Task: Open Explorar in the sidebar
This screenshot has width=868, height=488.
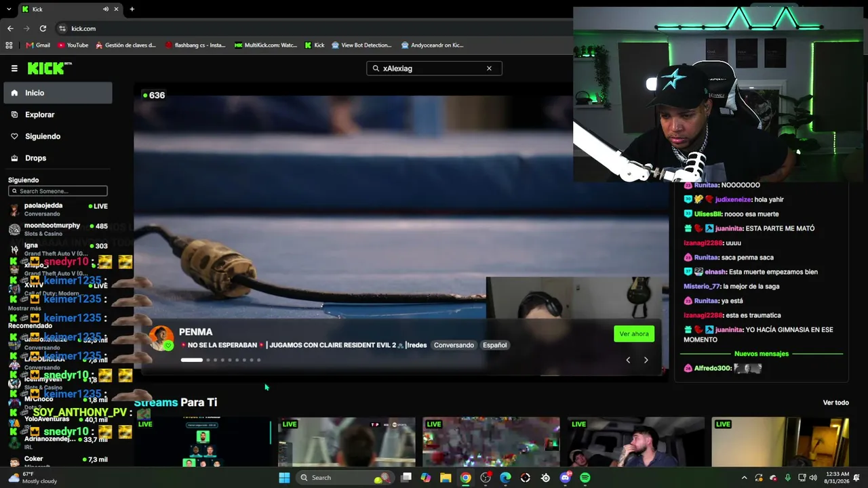Action: [x=58, y=115]
